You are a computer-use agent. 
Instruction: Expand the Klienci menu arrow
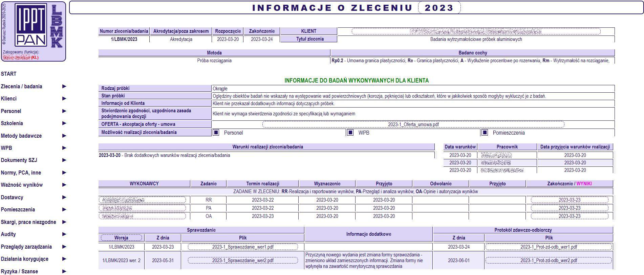(64, 99)
